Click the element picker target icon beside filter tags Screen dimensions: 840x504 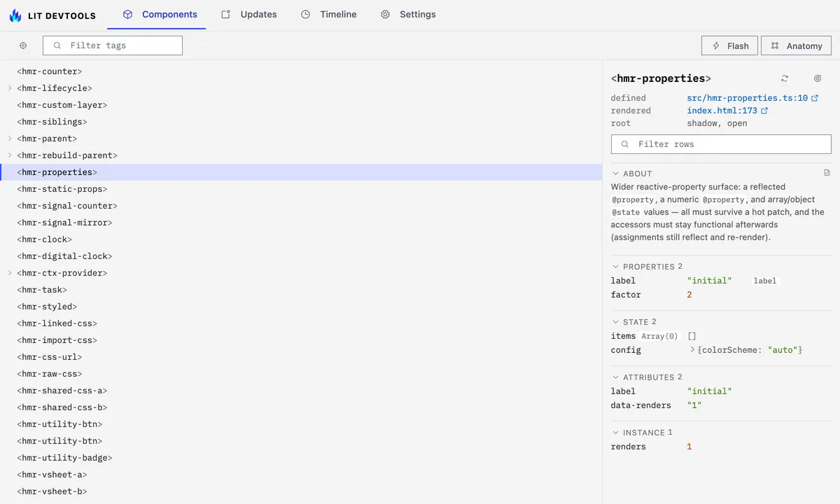coord(23,45)
